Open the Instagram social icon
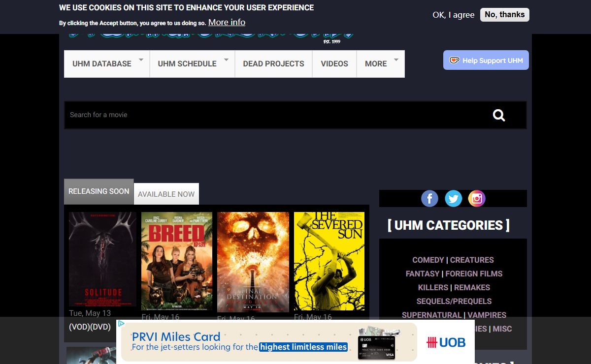Viewport: 591px width, 364px height. click(477, 198)
